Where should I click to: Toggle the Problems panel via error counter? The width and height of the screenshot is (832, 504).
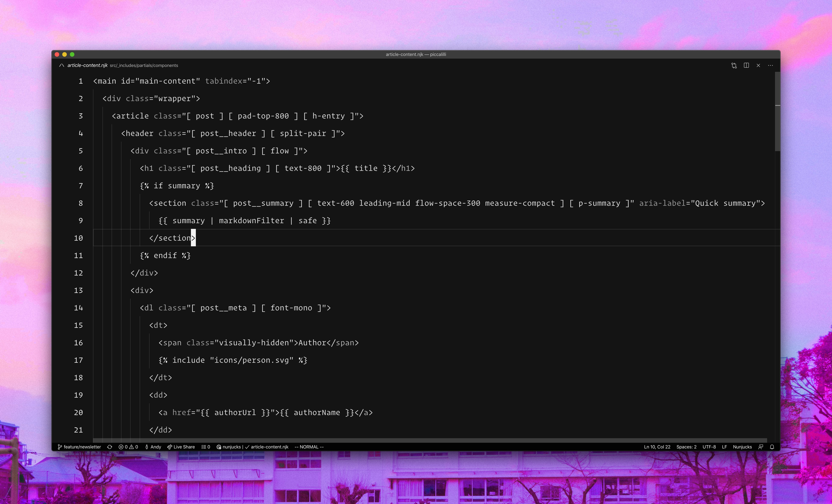128,447
